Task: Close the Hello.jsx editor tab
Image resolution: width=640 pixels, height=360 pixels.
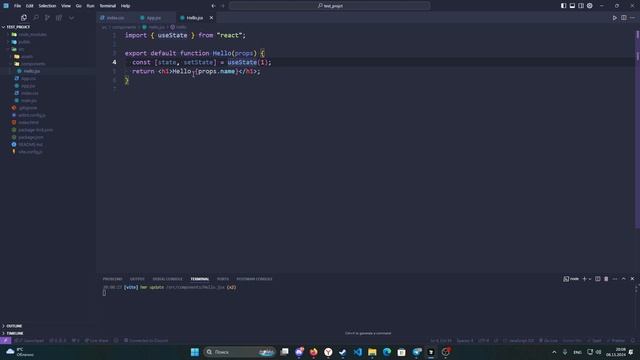Action: point(211,18)
